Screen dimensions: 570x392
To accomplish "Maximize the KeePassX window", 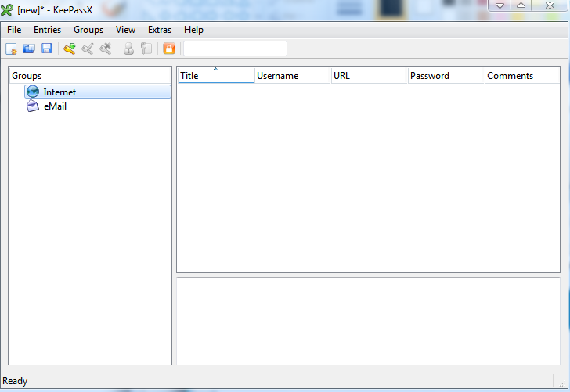I will click(521, 5).
